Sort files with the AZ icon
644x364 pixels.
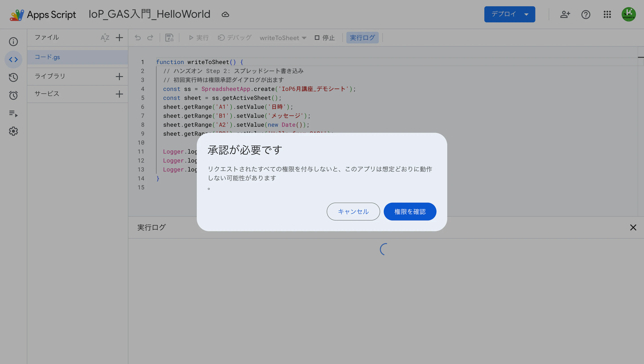(105, 38)
